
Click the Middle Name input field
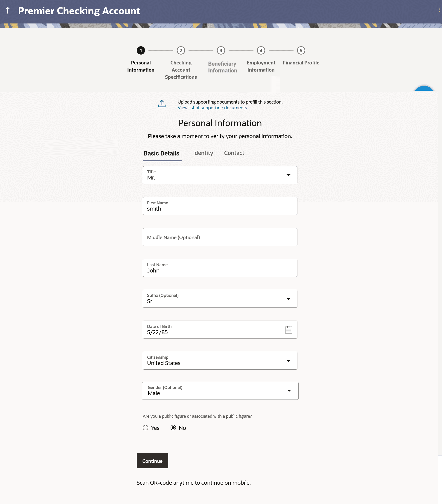click(220, 237)
